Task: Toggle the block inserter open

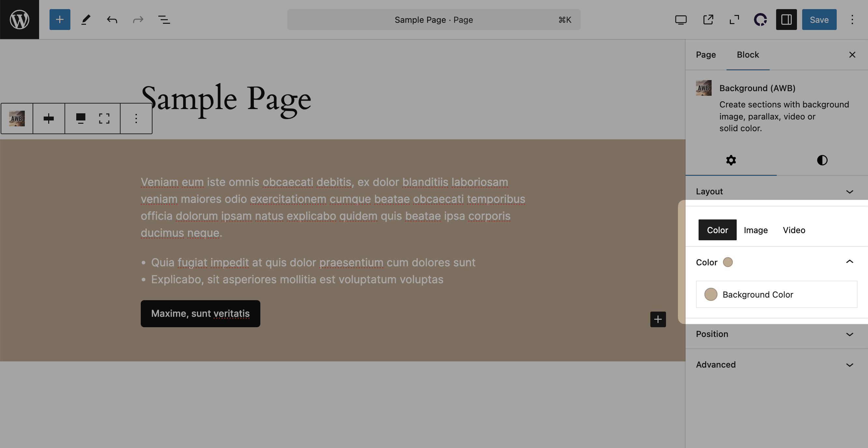Action: tap(60, 20)
